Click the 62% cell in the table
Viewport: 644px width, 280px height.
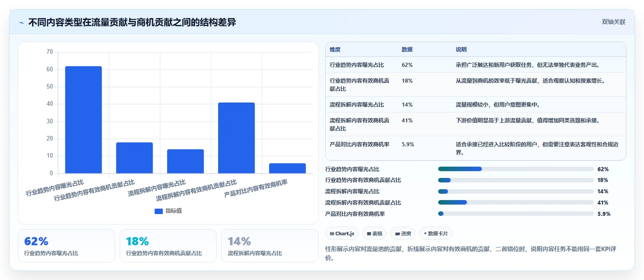click(407, 65)
